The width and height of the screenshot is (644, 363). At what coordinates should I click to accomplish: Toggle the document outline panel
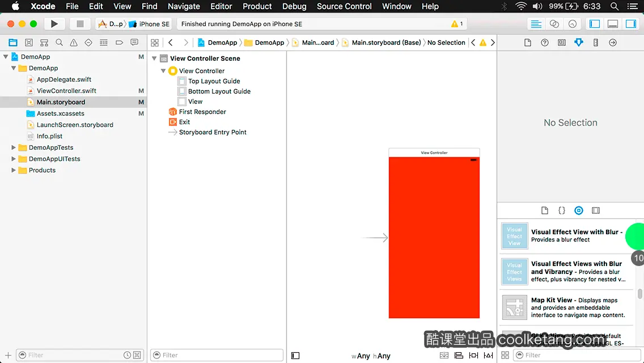coord(295,356)
